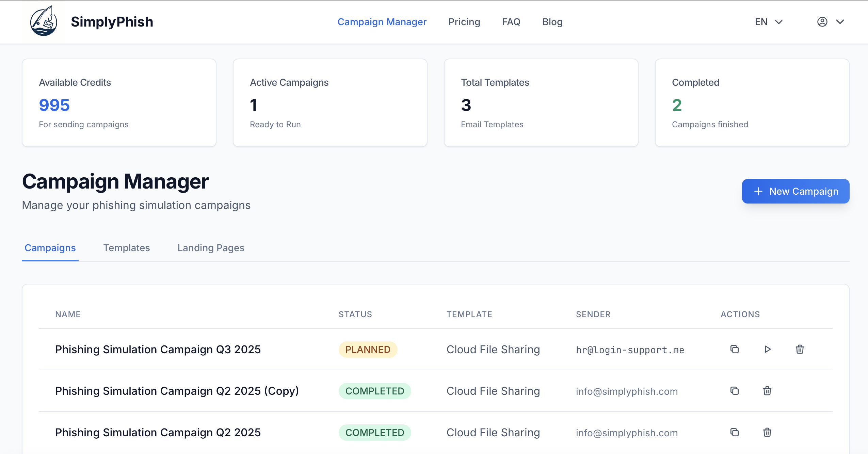Open the Blog link

coord(552,22)
